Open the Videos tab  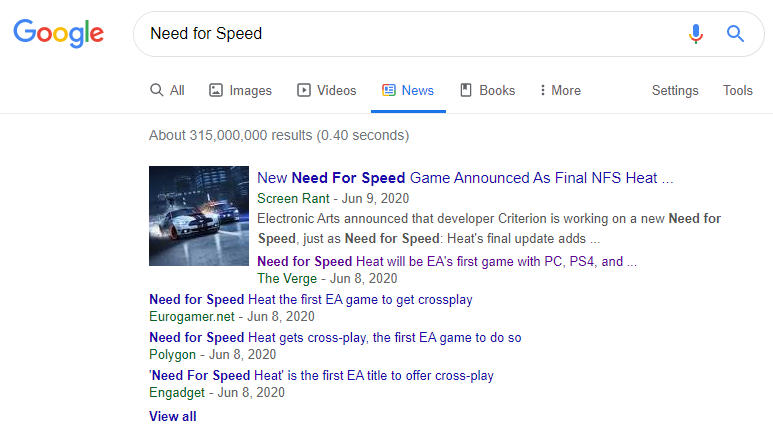(326, 90)
